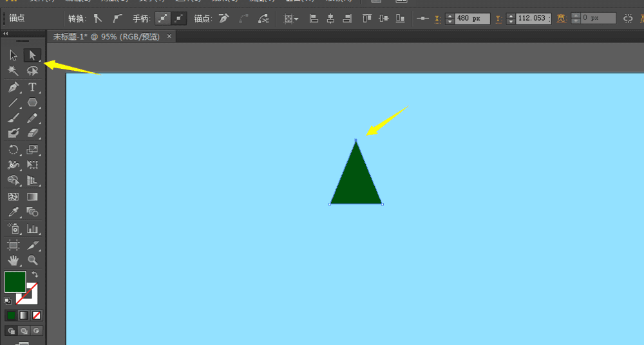
Task: Select the Gradient tool
Action: click(x=32, y=197)
